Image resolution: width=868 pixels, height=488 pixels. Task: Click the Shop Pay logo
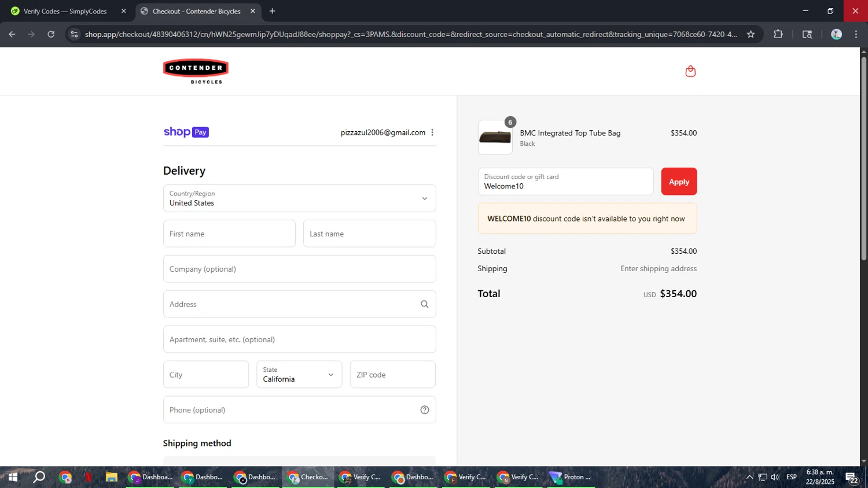pyautogui.click(x=186, y=132)
